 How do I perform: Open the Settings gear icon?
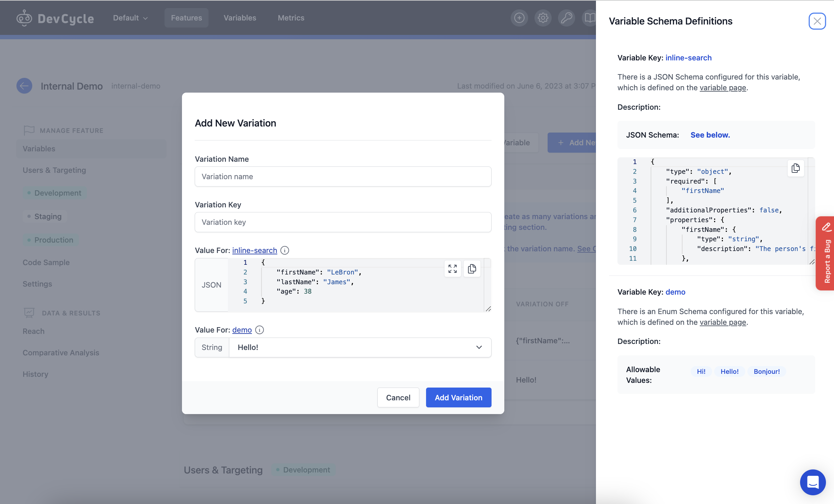(543, 18)
